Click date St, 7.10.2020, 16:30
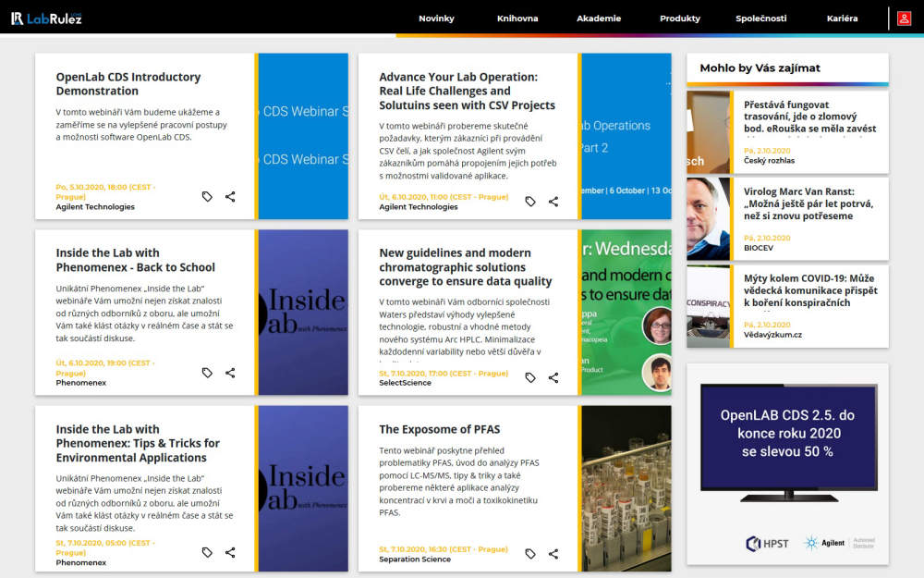 (x=444, y=549)
